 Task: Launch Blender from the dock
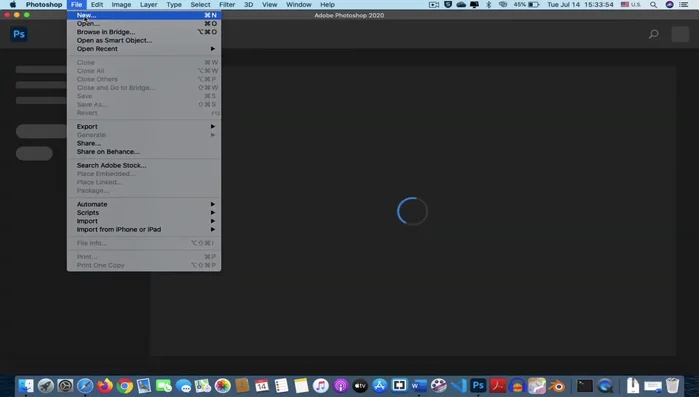556,385
